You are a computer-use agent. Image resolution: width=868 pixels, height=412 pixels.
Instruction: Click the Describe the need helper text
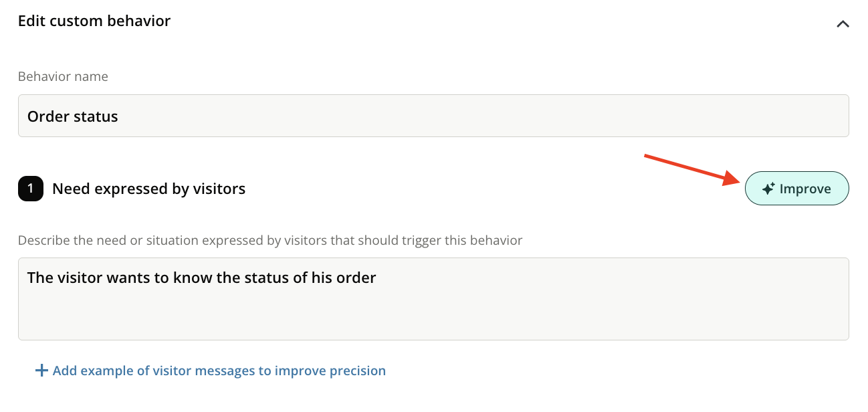tap(269, 240)
